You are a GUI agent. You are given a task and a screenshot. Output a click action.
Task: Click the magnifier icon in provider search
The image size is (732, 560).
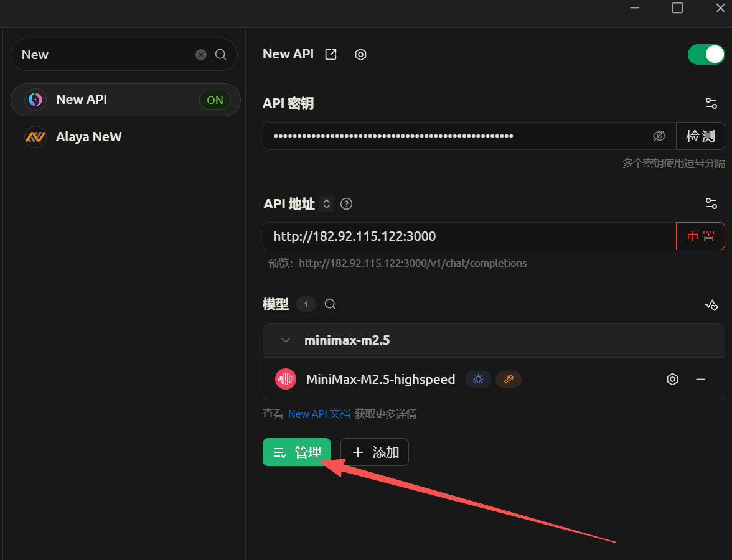tap(221, 55)
